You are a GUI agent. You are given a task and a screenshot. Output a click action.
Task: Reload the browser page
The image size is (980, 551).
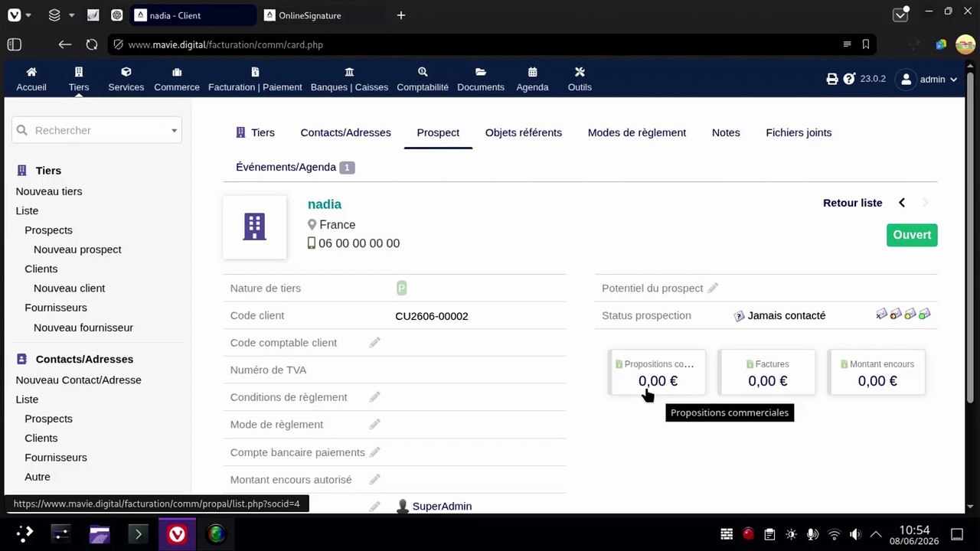point(92,44)
